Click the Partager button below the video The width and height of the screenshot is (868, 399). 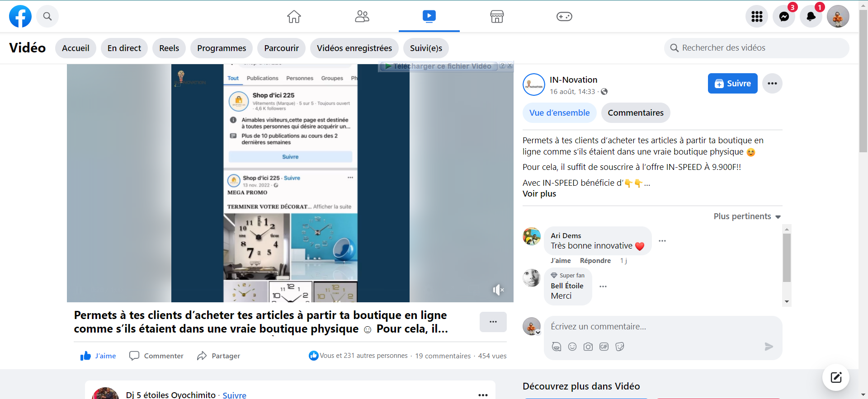click(x=219, y=356)
